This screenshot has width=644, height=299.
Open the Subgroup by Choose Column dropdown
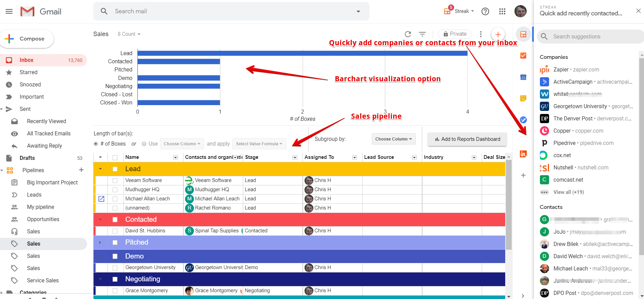tap(393, 139)
